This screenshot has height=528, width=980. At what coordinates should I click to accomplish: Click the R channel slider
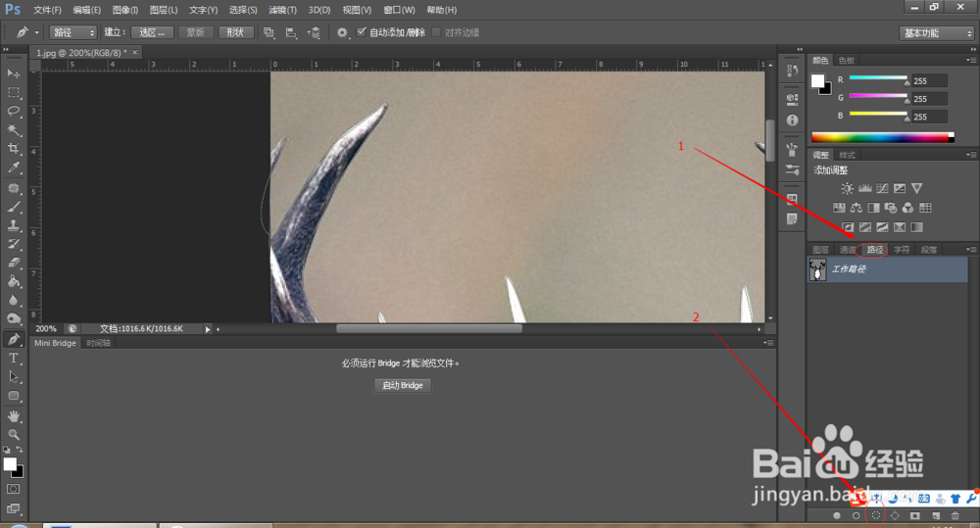coord(878,80)
